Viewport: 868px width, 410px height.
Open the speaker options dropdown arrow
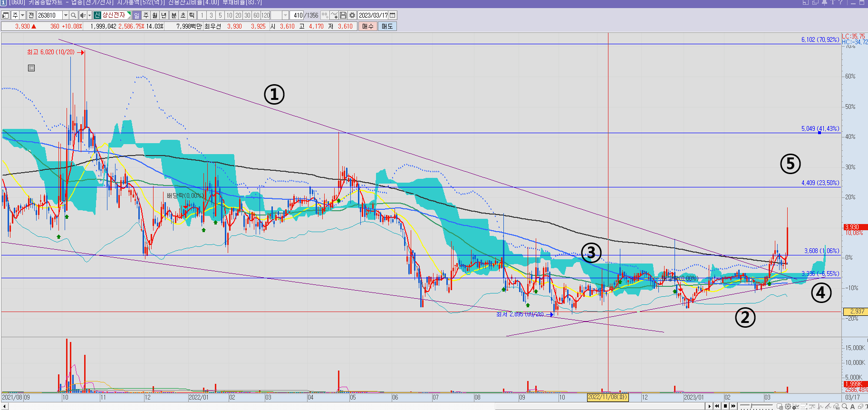click(x=89, y=15)
